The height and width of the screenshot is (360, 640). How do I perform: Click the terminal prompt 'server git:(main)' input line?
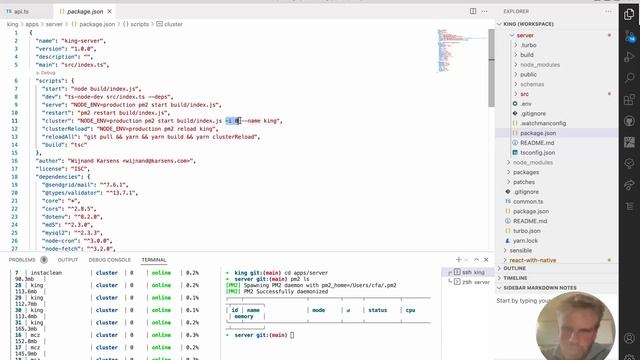260,335
